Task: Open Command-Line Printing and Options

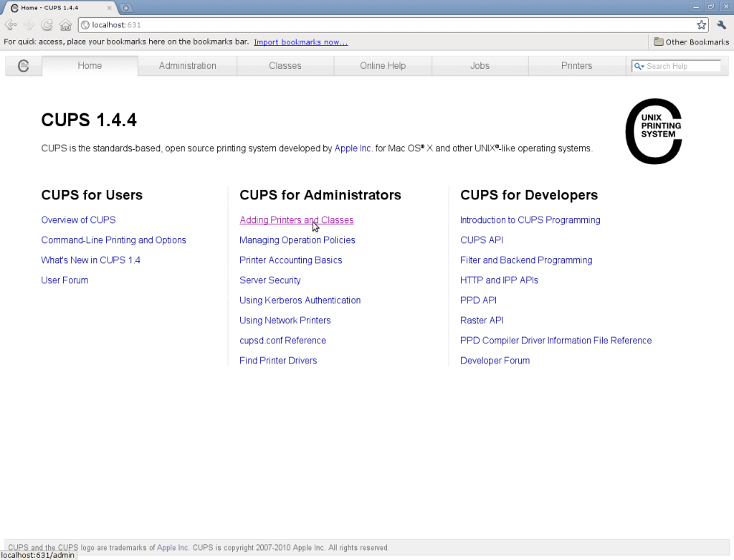Action: click(x=114, y=240)
